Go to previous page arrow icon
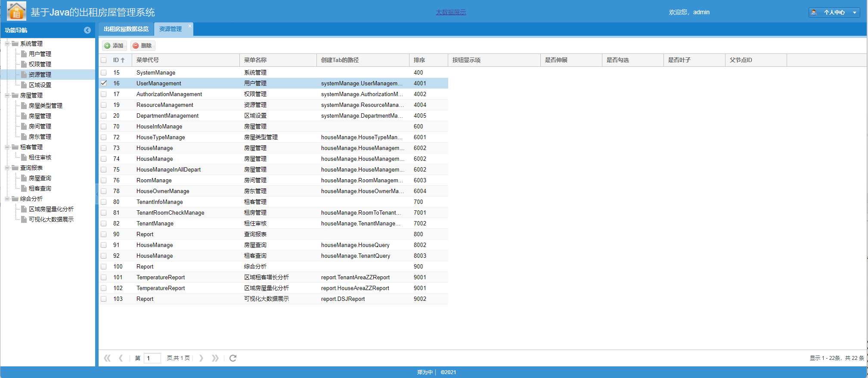This screenshot has width=868, height=378. click(x=121, y=358)
